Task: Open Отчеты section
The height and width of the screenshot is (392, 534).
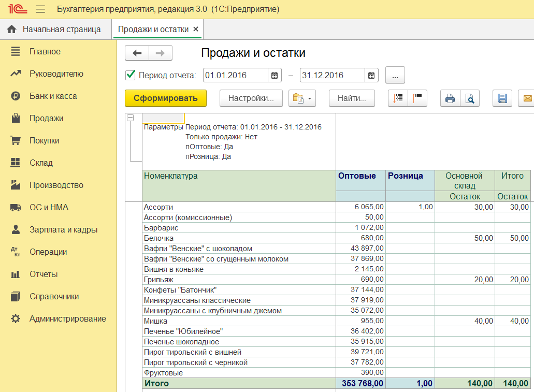Action: (44, 274)
